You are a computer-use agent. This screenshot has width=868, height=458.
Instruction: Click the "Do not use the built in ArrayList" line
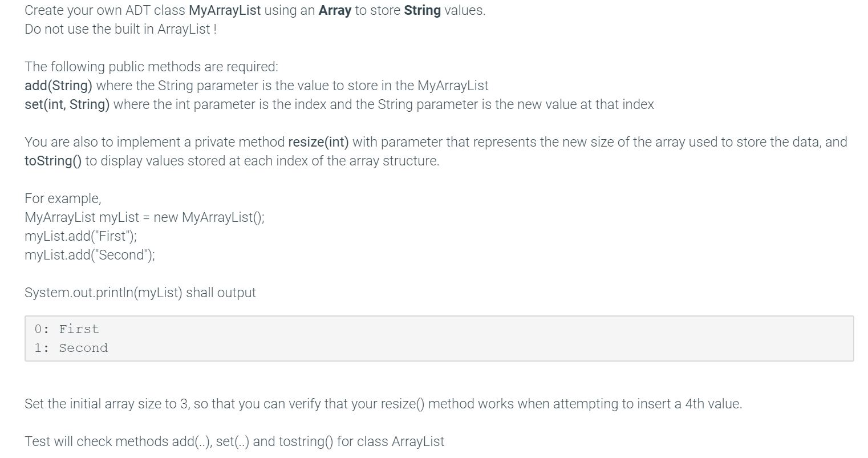pos(120,29)
